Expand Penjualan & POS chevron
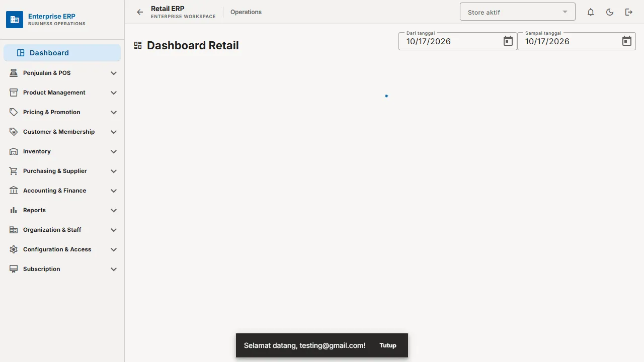Viewport: 644px width, 362px height. pyautogui.click(x=114, y=73)
